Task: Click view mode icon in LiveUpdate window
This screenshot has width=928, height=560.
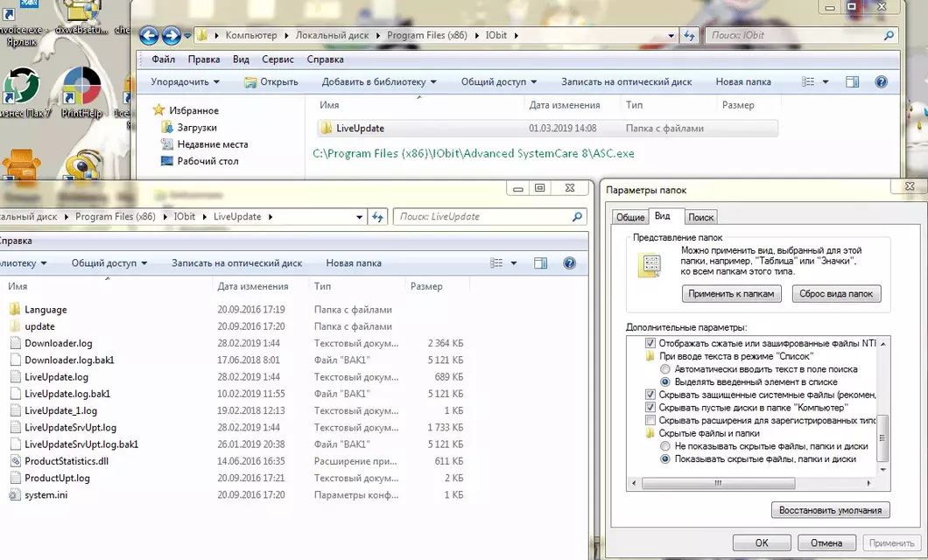Action: 496,263
